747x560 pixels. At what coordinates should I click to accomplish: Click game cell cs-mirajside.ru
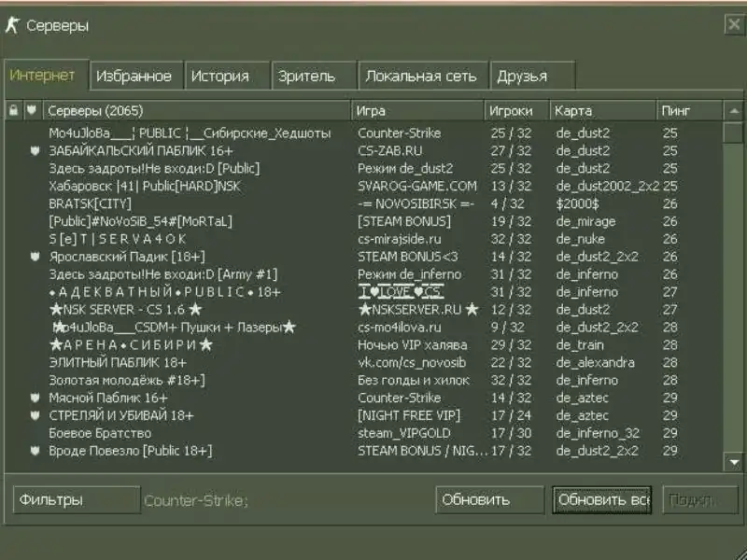[400, 239]
